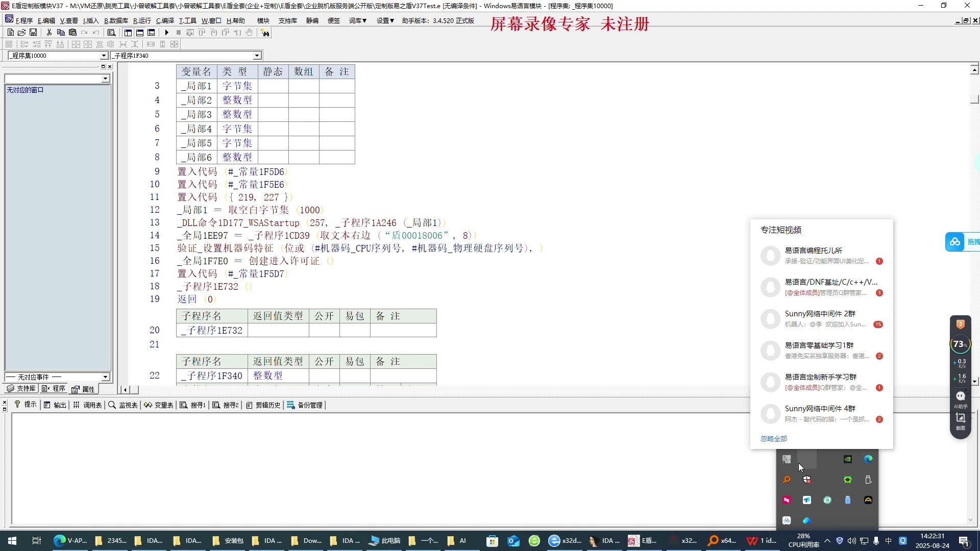980x551 pixels.
Task: Click the search-in-program magnifier toolbar icon
Action: (111, 32)
